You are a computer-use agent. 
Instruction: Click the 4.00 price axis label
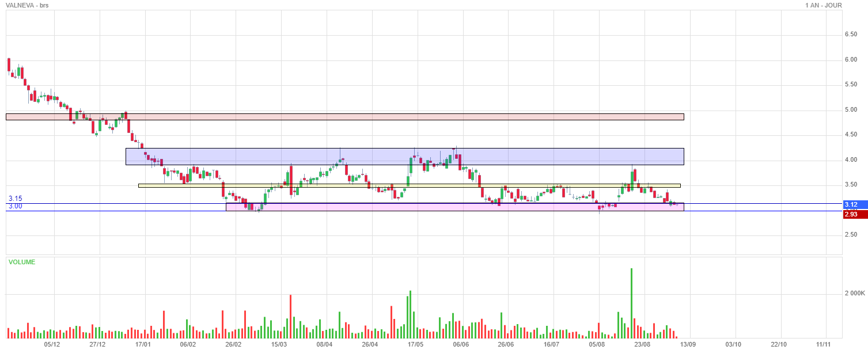(x=850, y=160)
